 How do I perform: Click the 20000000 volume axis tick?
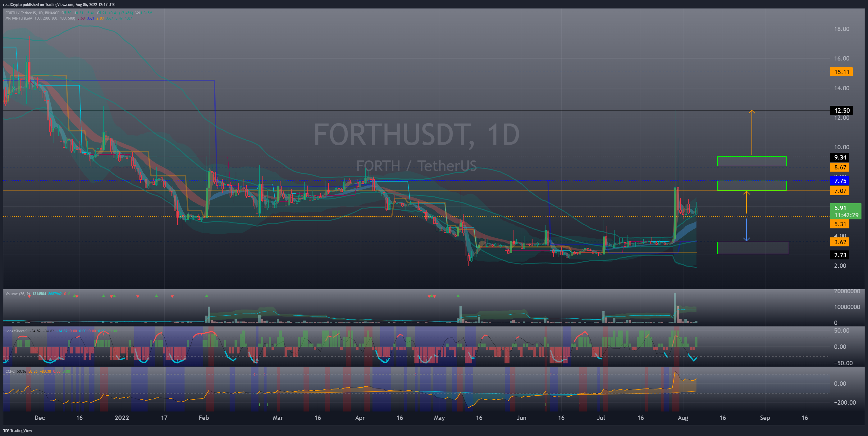point(847,291)
